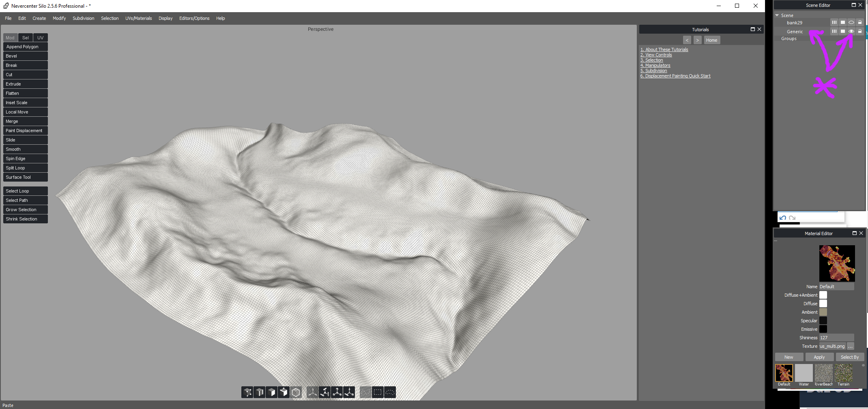
Task: Open the Subdivision menu
Action: (x=84, y=18)
